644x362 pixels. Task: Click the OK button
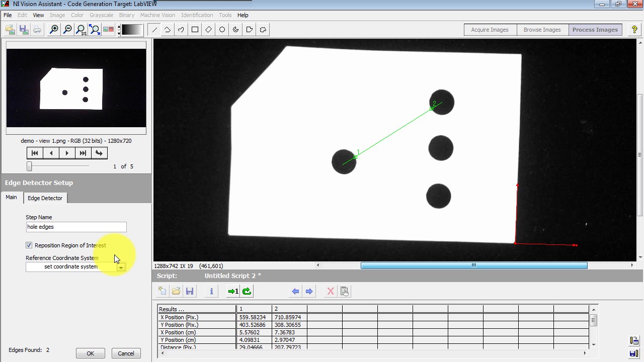click(90, 353)
